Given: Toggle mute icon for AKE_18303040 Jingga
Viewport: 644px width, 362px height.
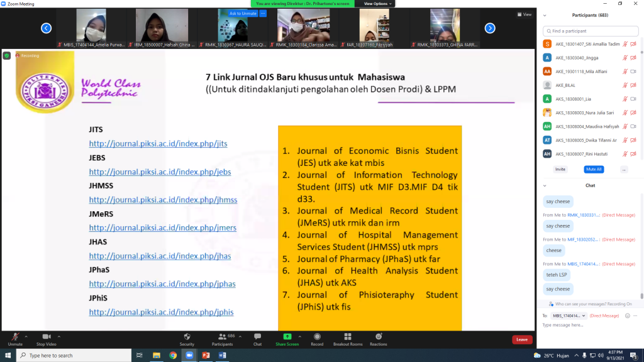Looking at the screenshot, I should tap(625, 58).
